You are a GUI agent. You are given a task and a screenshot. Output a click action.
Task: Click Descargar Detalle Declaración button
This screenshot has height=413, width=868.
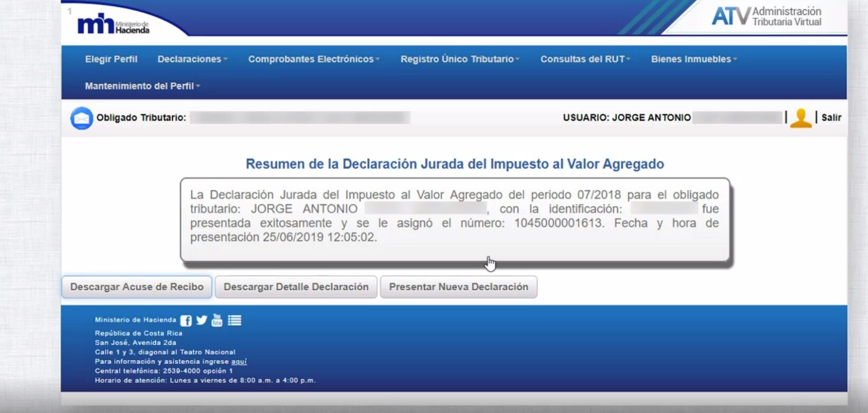[296, 287]
